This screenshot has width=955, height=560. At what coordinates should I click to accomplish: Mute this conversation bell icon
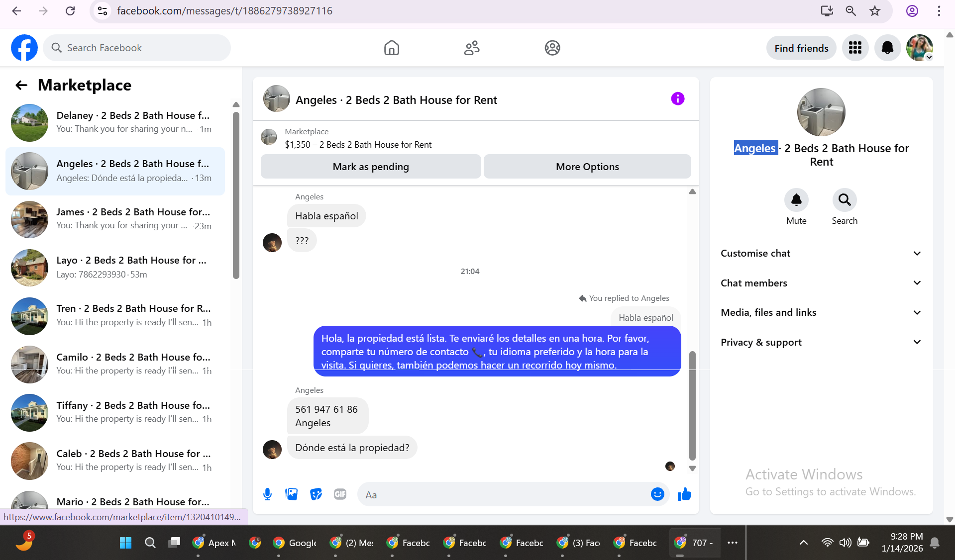tap(796, 200)
